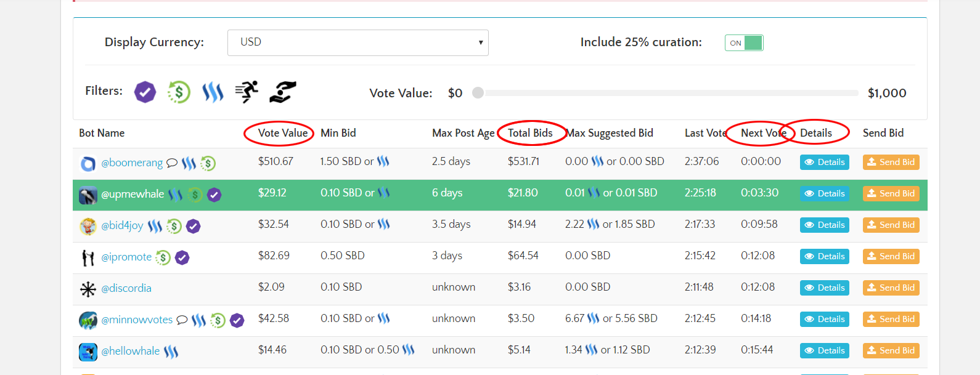The image size is (980, 375).
Task: Open Details for @upmewhale
Action: coord(824,193)
